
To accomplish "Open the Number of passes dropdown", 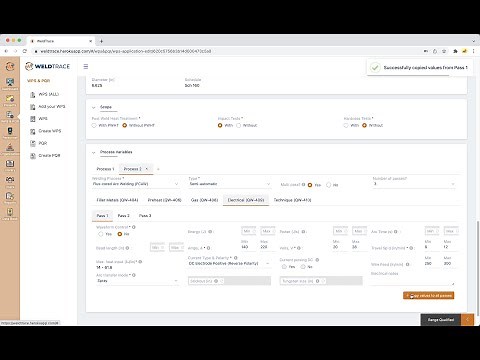I will (x=414, y=184).
